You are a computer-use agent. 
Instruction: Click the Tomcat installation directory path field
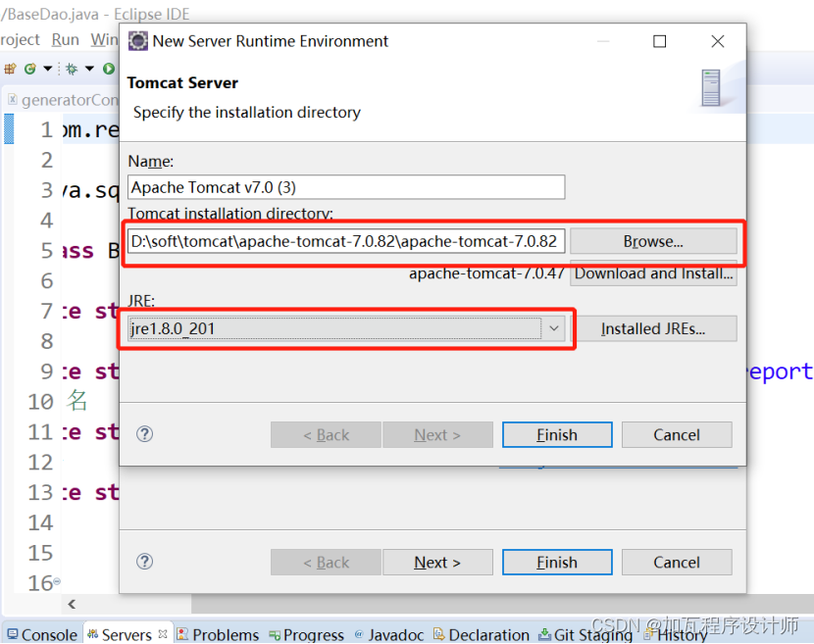click(x=346, y=241)
